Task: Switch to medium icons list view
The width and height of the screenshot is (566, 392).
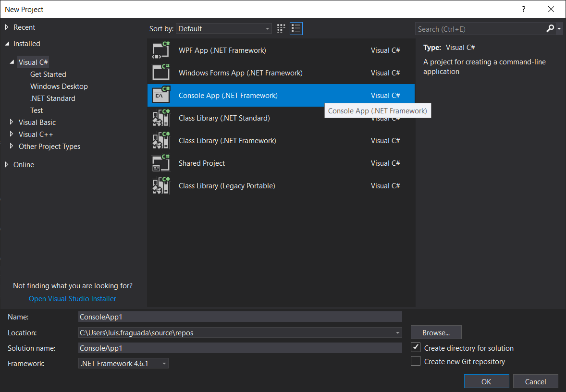Action: coord(296,28)
